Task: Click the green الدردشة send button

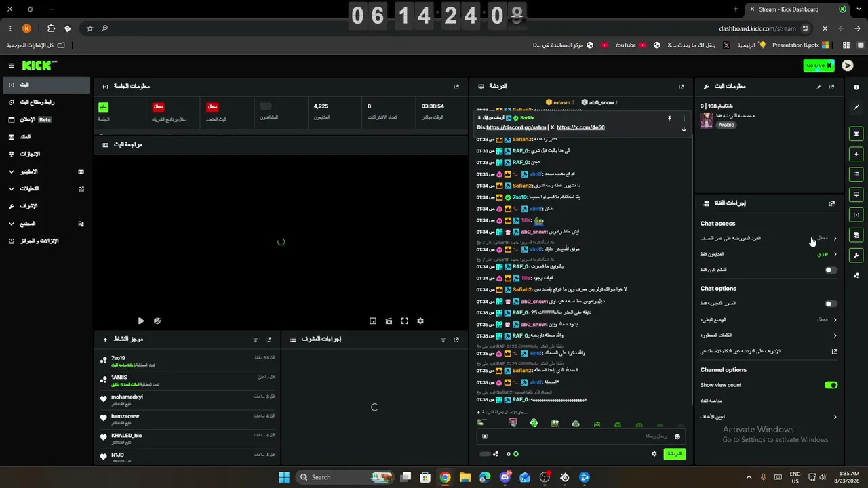Action: click(x=674, y=454)
